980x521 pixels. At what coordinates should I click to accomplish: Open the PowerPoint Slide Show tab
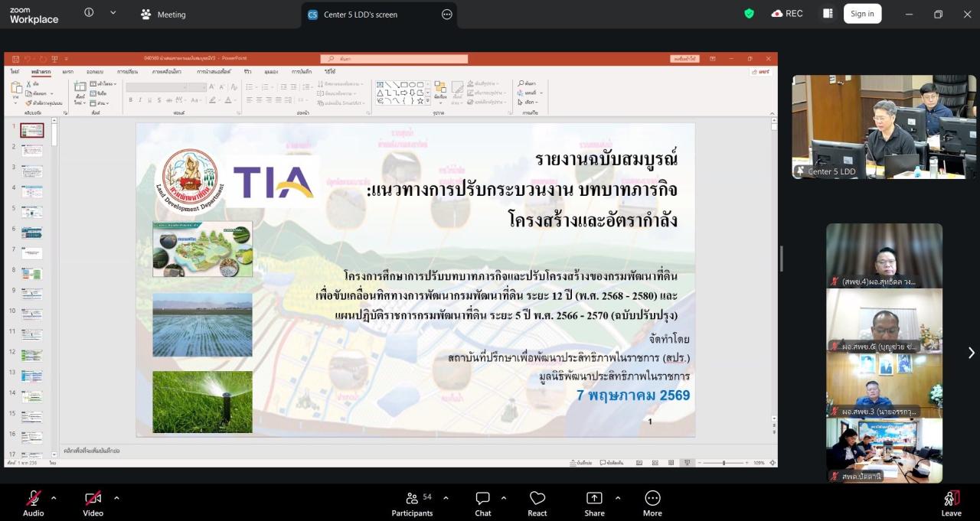coord(214,71)
